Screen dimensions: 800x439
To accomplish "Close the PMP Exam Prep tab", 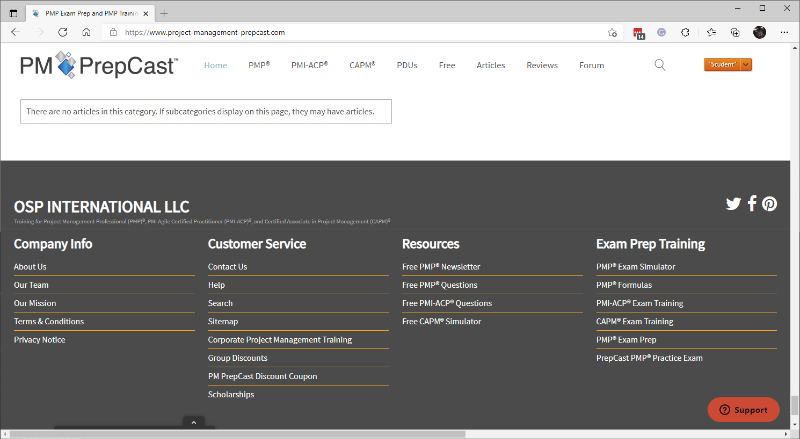I will (145, 14).
